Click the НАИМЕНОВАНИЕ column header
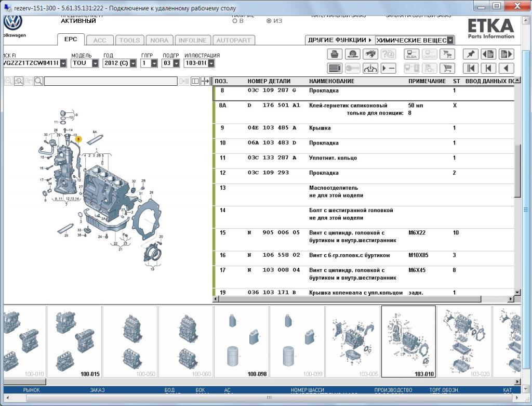The height and width of the screenshot is (406, 532). (x=331, y=81)
